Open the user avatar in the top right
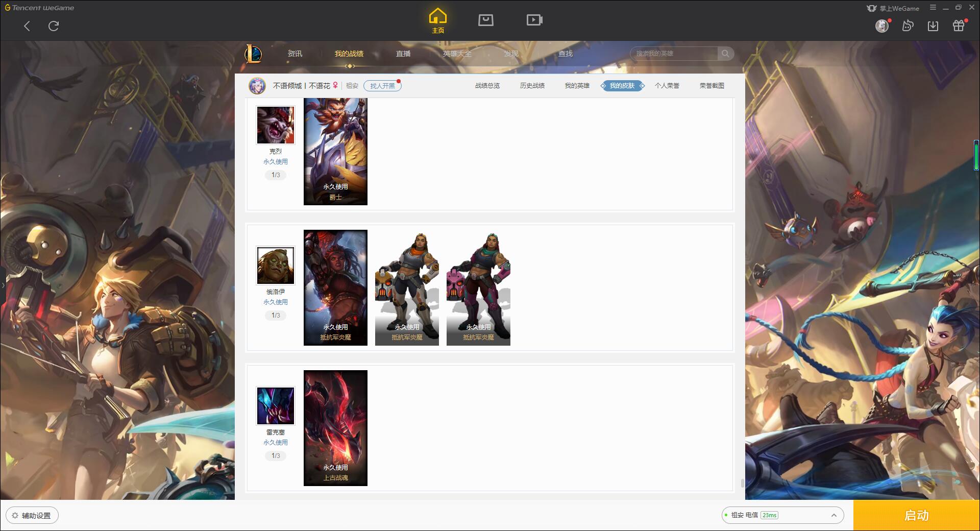This screenshot has width=980, height=531. (882, 26)
